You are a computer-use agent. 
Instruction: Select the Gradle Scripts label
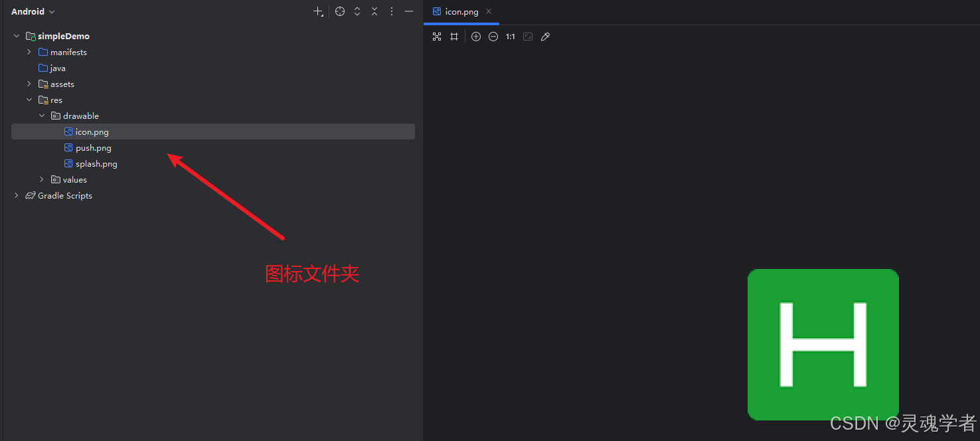65,195
